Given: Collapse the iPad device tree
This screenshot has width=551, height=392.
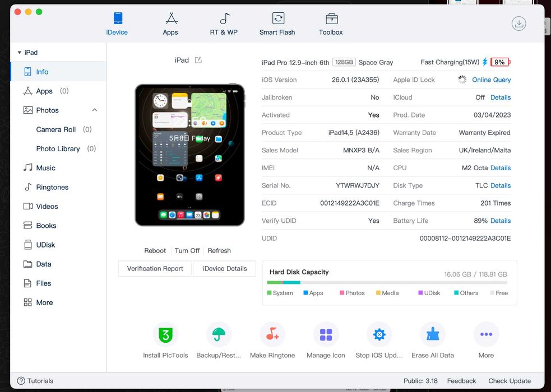Looking at the screenshot, I should click(x=19, y=53).
